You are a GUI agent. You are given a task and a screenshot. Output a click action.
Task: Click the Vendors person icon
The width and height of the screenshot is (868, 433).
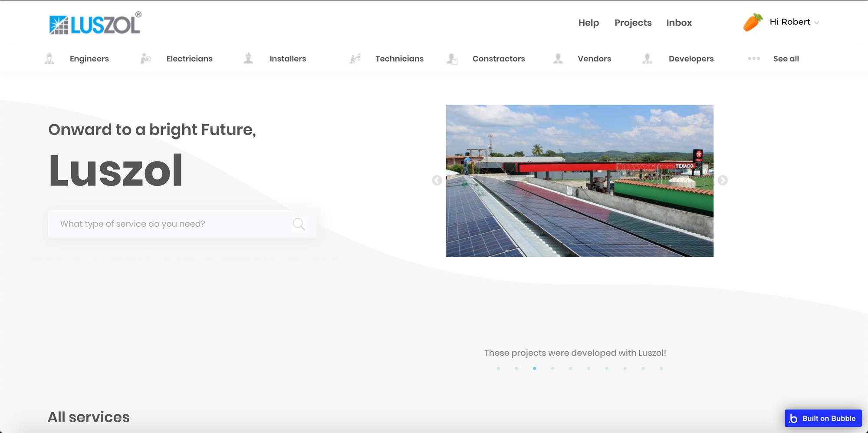click(x=558, y=59)
